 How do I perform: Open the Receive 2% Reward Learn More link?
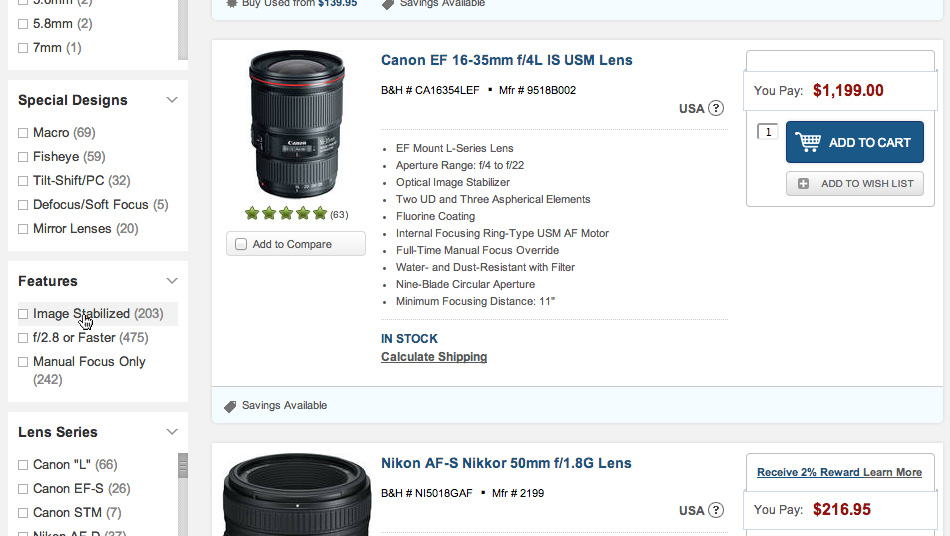tap(839, 472)
